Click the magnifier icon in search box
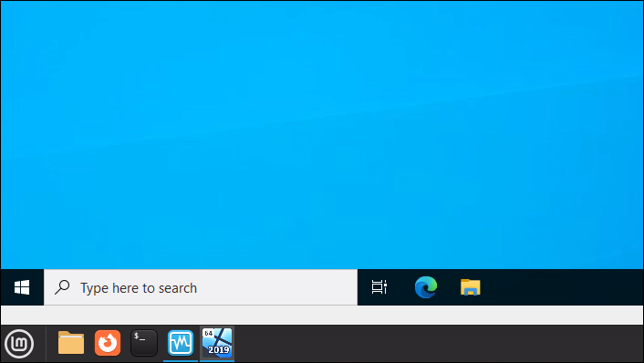The width and height of the screenshot is (644, 363). coord(62,287)
